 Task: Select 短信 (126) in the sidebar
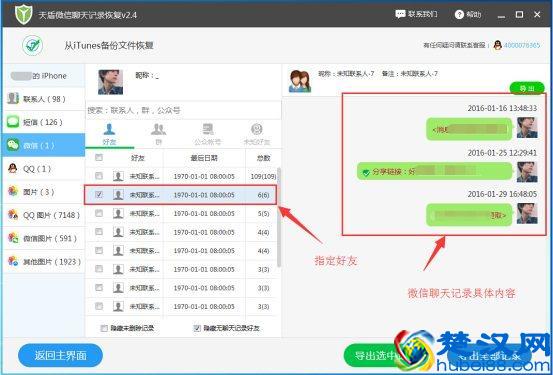(x=43, y=122)
